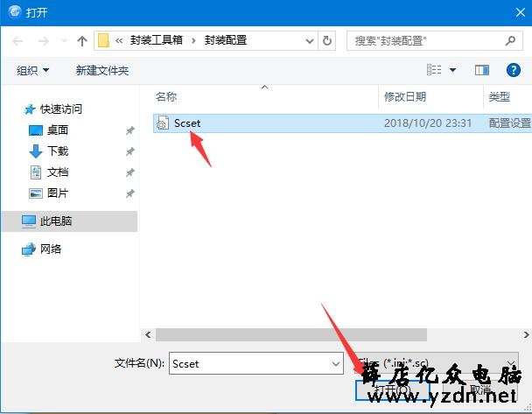The image size is (532, 414).
Task: Click the search magnifier icon
Action: click(x=510, y=41)
